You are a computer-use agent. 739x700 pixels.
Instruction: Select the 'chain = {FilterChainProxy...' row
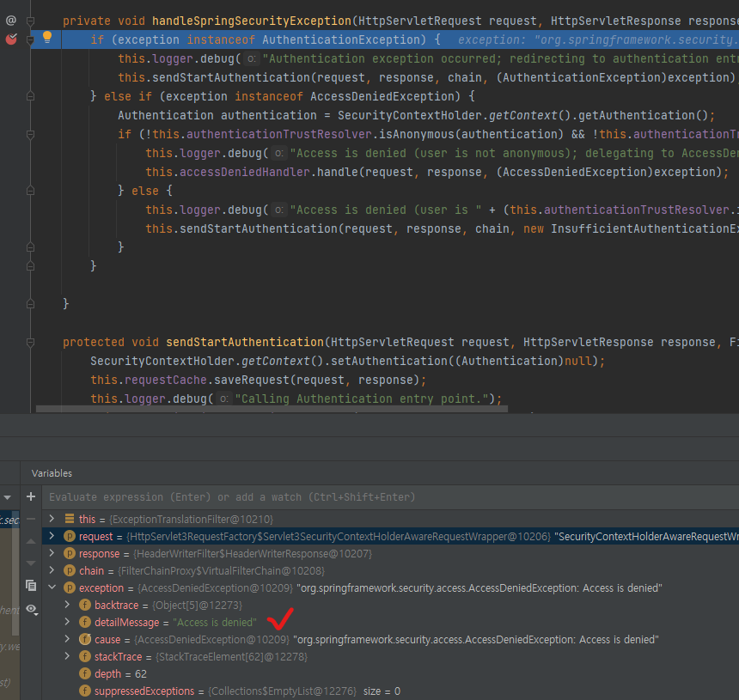[x=390, y=570]
